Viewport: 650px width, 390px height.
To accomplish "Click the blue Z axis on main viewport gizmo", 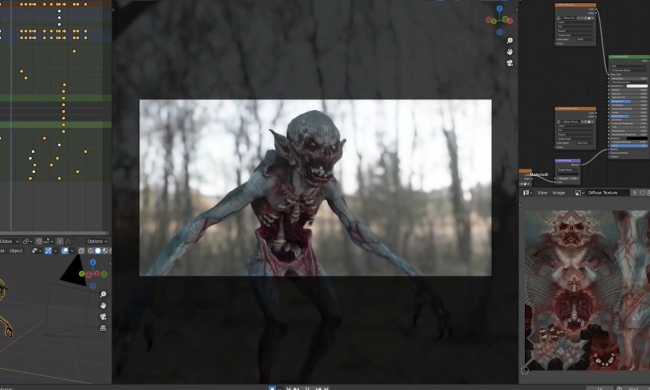I will point(500,9).
